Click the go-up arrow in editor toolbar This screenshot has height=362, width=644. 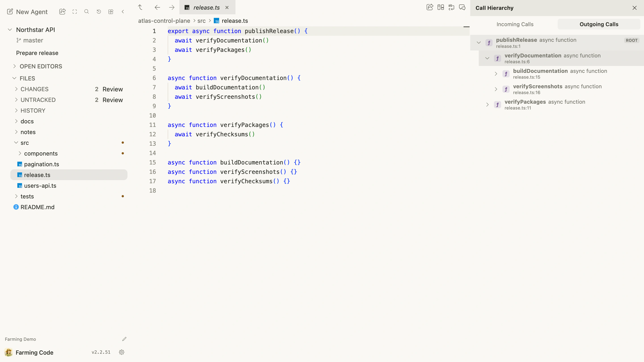coord(140,7)
